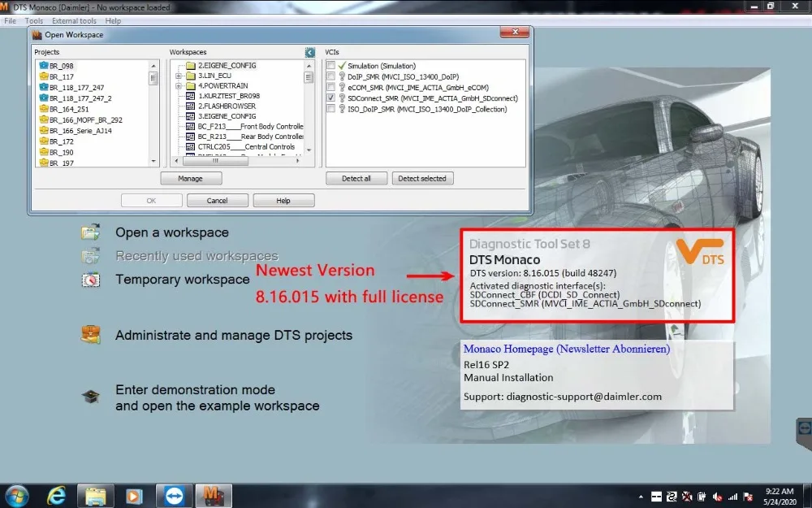Click the Open a workspace link

click(172, 232)
